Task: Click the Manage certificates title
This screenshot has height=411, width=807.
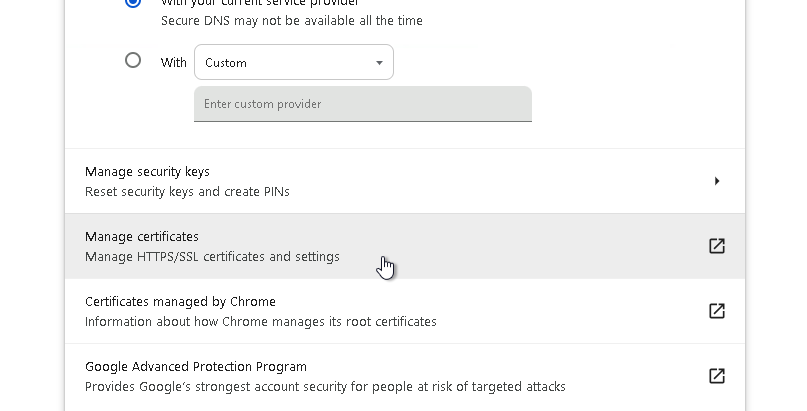Action: pos(142,237)
